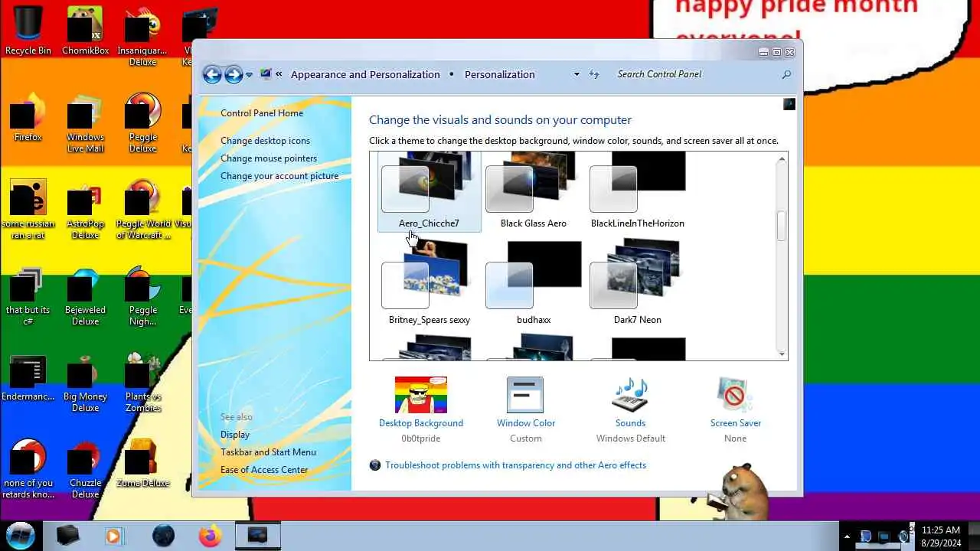
Task: Open the Windows Start orb
Action: point(21,536)
